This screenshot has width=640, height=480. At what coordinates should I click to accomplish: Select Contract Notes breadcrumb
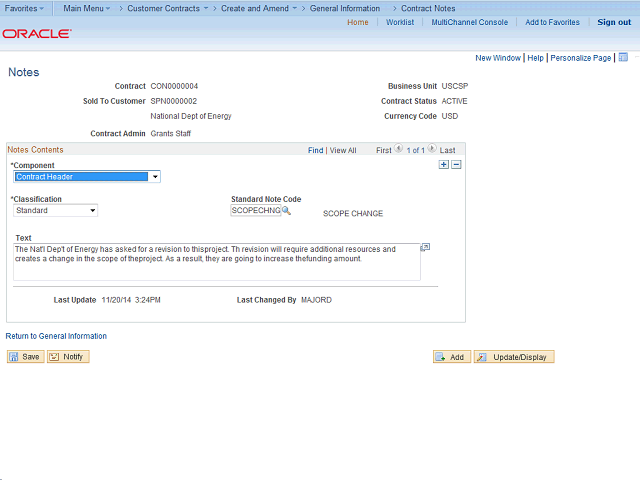pyautogui.click(x=428, y=8)
